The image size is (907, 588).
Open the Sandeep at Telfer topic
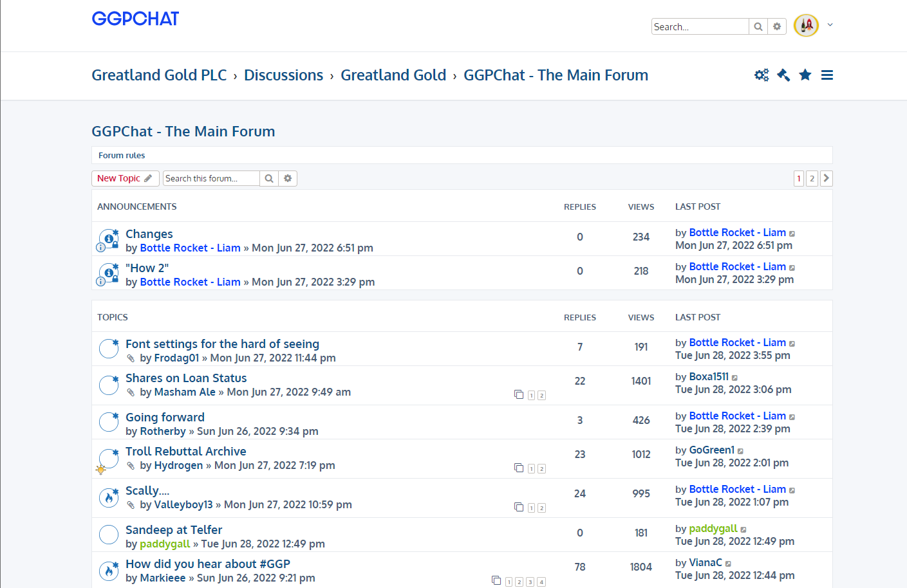(174, 530)
